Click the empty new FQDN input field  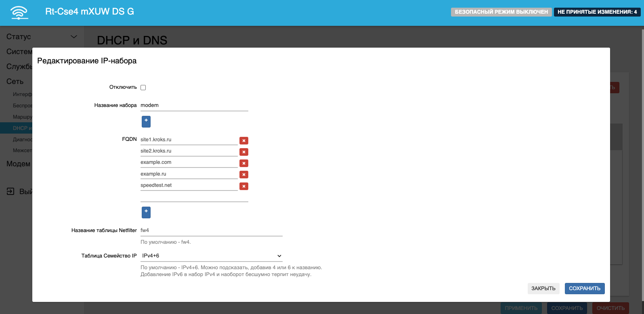tap(194, 197)
